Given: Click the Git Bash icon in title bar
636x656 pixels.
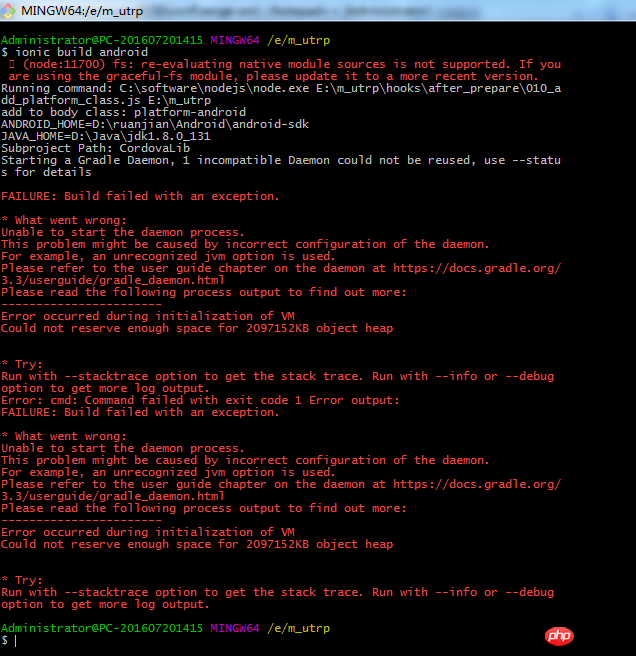Looking at the screenshot, I should (8, 10).
